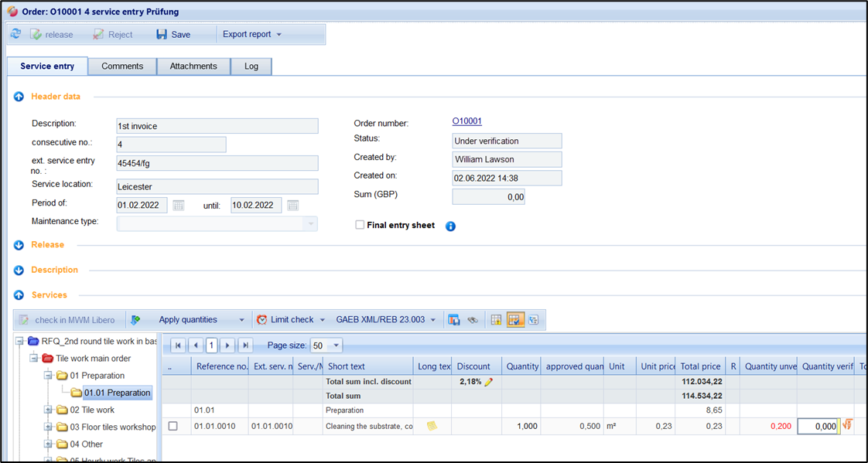This screenshot has width=868, height=463.
Task: Tick the checkbox for row 01.01.0010
Action: coord(173,426)
